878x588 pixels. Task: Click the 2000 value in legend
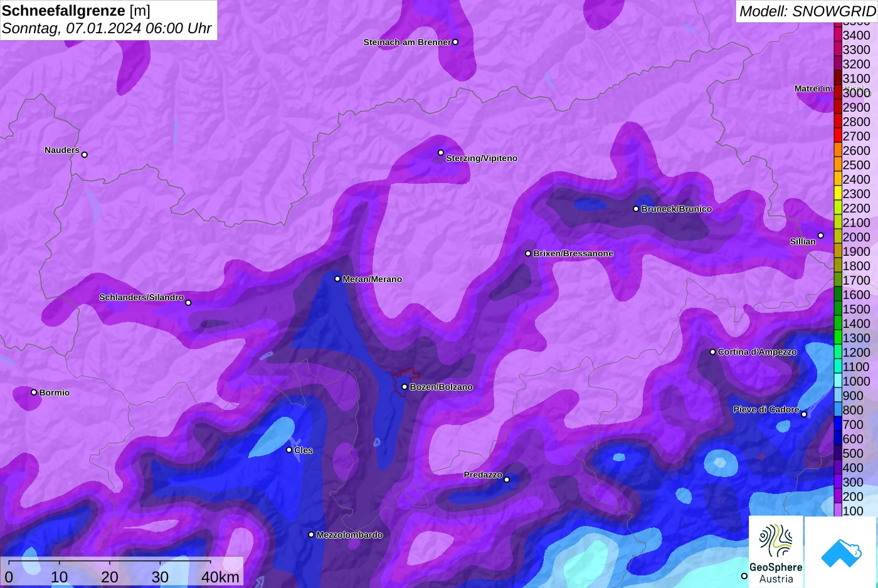tap(856, 237)
